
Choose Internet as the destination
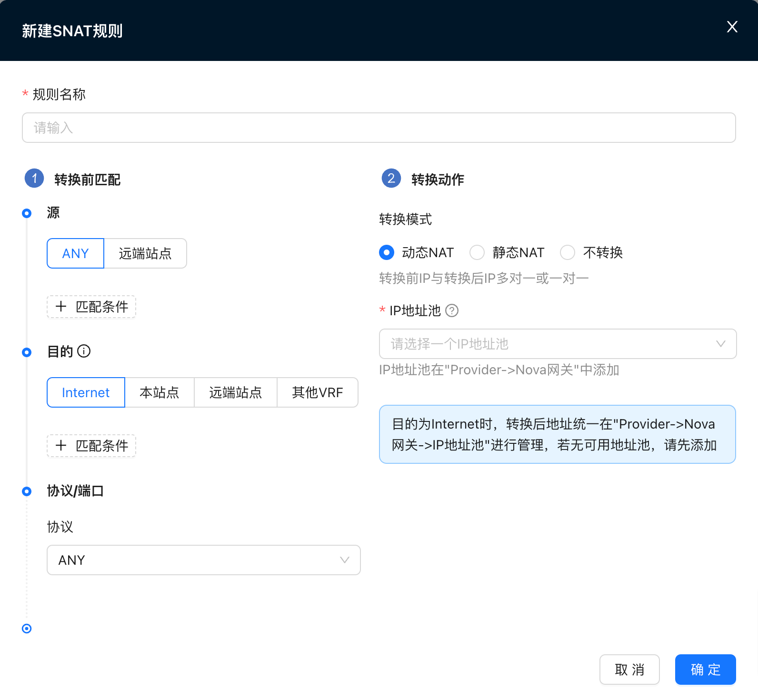tap(86, 392)
